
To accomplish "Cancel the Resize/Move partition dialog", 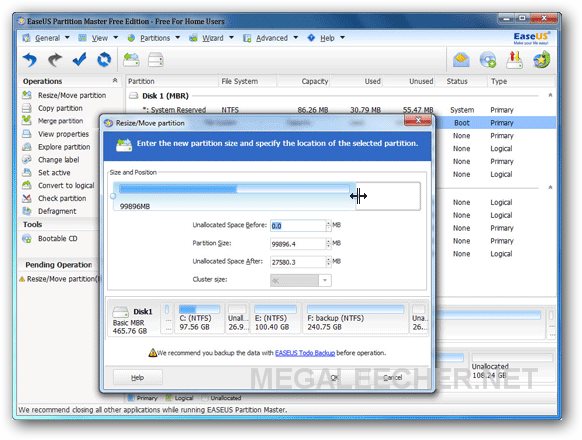I will coord(392,378).
